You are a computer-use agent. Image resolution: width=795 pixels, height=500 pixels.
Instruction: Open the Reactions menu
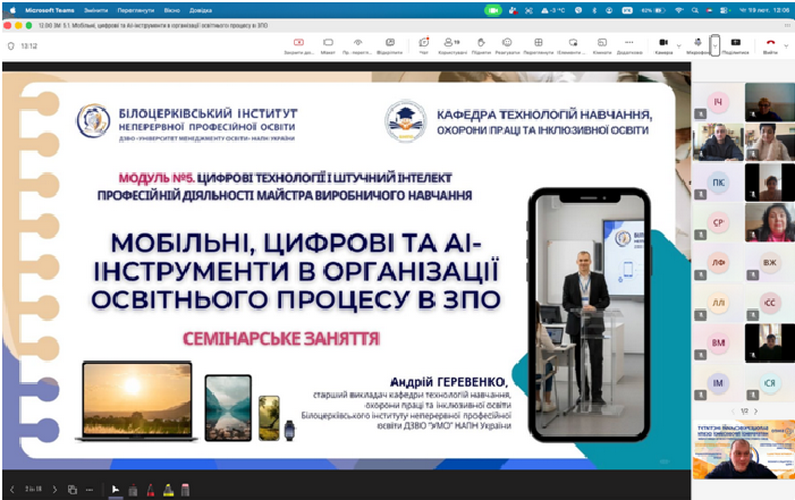coord(507,44)
